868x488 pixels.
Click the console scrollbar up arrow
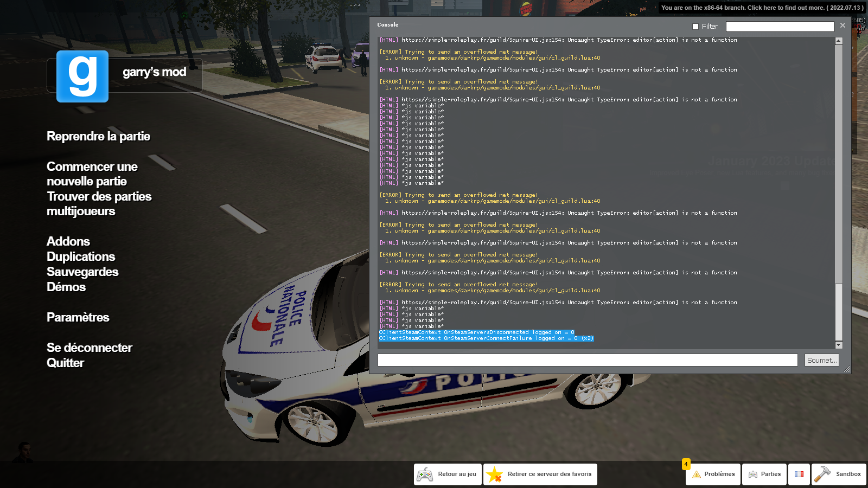[839, 41]
